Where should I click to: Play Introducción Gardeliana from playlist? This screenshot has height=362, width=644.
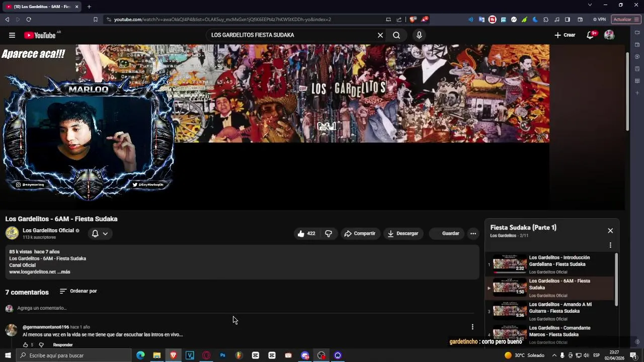[x=549, y=264]
